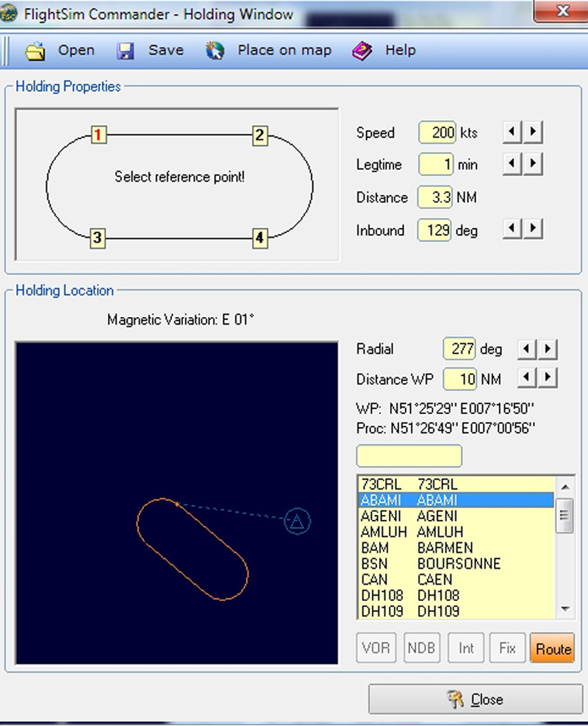588x726 pixels.
Task: Increase Legtime with the right arrow
Action: click(533, 163)
